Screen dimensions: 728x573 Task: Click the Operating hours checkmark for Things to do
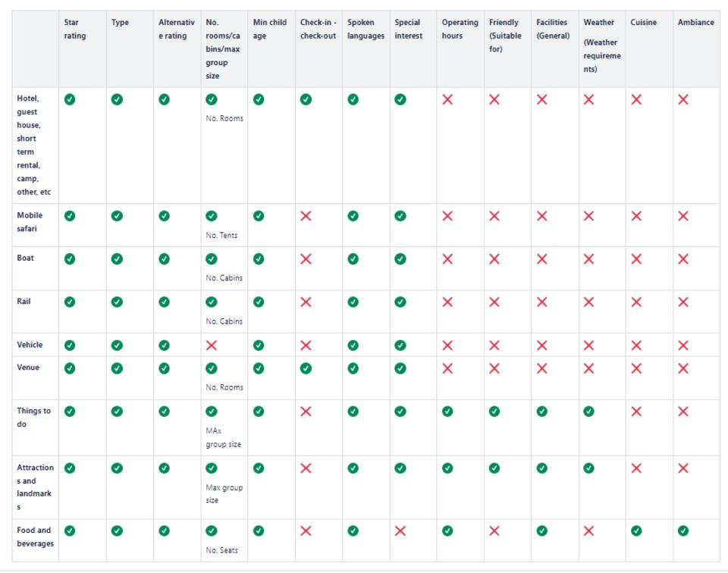click(447, 412)
